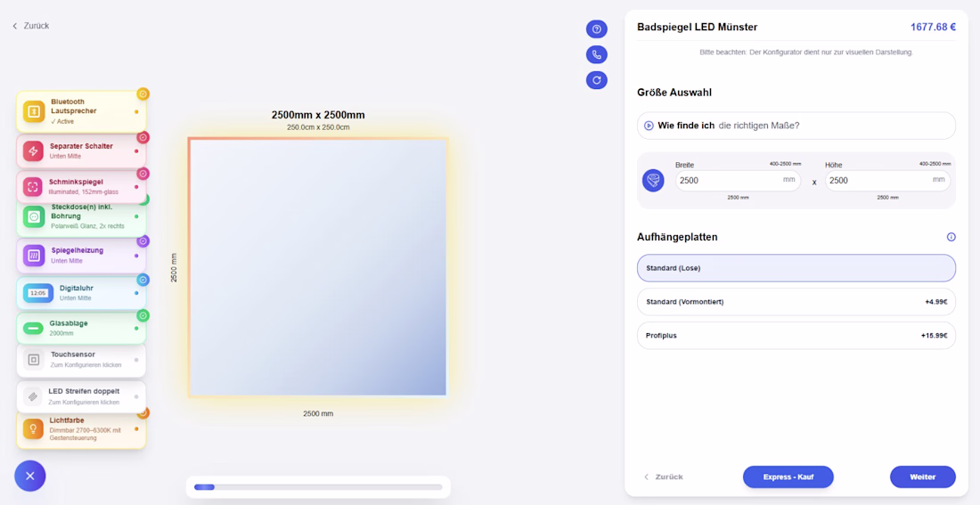The height and width of the screenshot is (505, 980).
Task: Select the Standard (Vormontiert) +4.99€ option
Action: [796, 302]
